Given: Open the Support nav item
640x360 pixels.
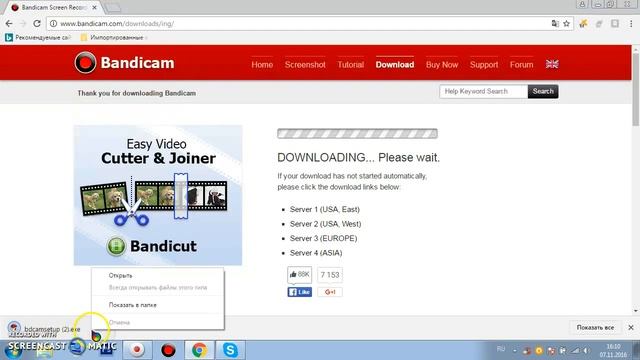Looking at the screenshot, I should click(x=484, y=64).
